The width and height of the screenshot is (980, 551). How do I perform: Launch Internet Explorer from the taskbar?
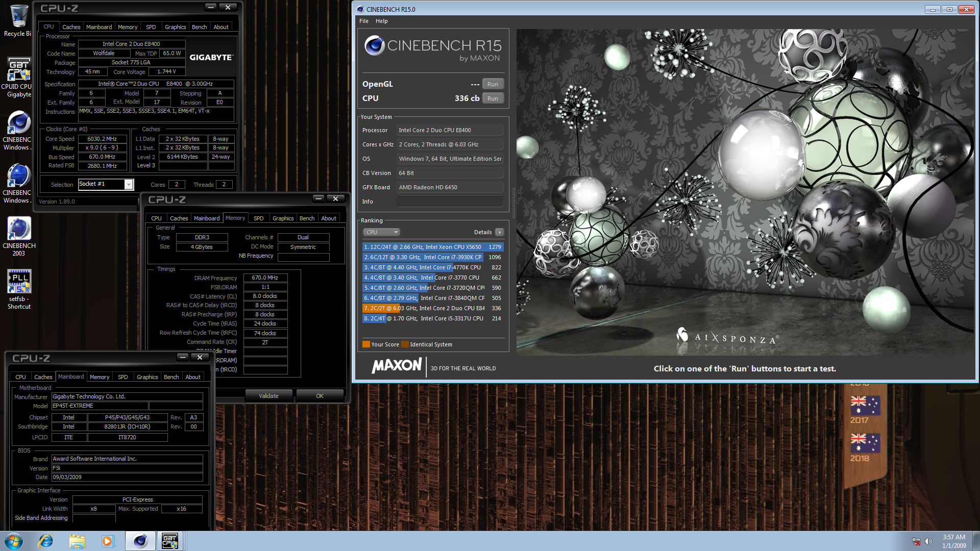click(46, 541)
